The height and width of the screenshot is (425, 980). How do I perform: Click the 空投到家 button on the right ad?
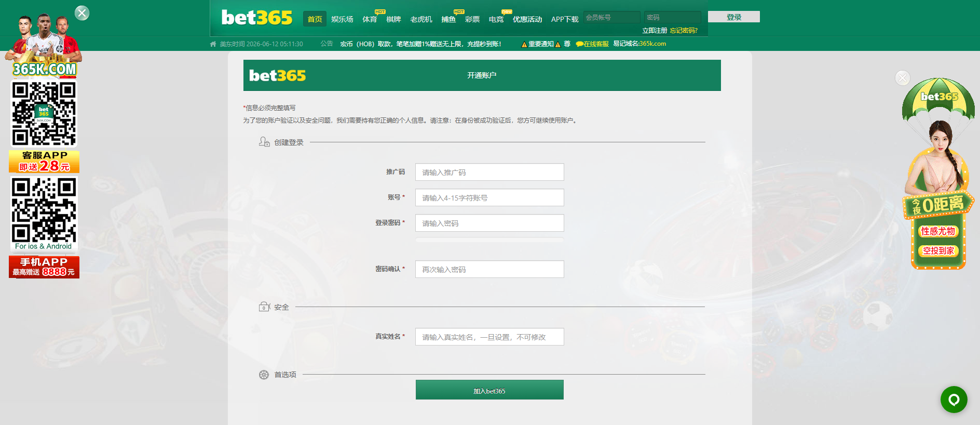pyautogui.click(x=938, y=251)
